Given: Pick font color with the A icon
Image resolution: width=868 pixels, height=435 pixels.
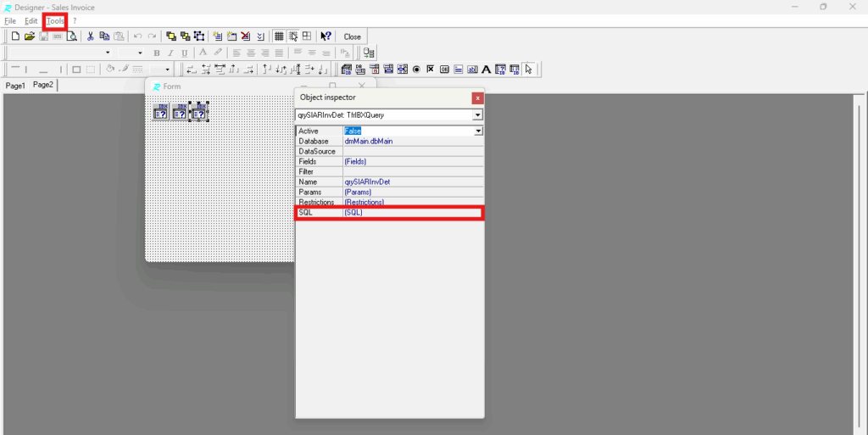Looking at the screenshot, I should (203, 53).
